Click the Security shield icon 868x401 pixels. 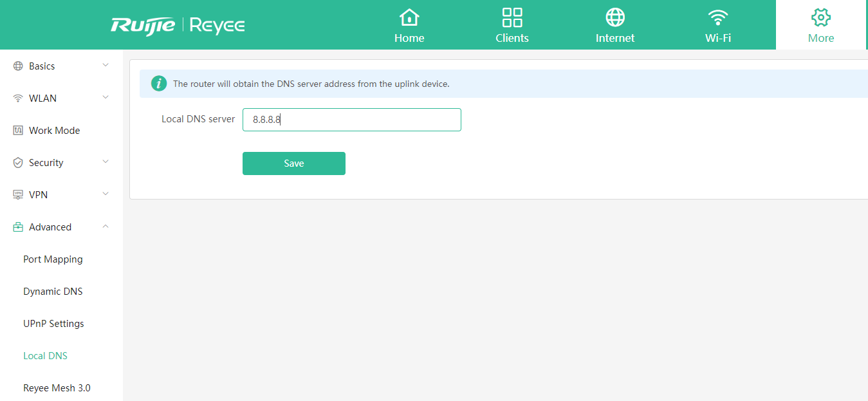pos(18,163)
